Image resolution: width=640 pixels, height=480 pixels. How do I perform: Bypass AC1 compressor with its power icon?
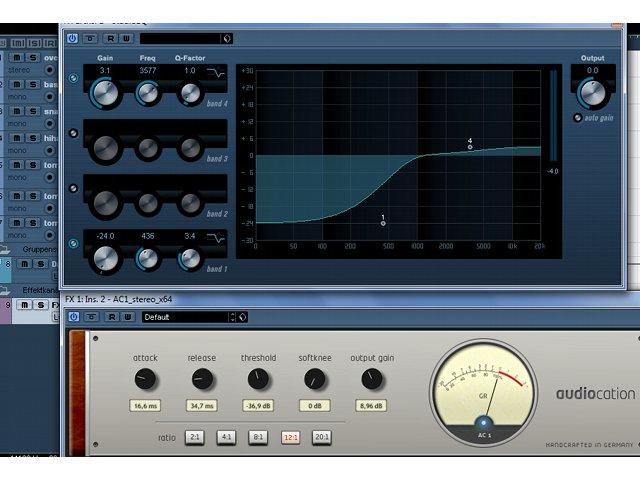[73, 317]
